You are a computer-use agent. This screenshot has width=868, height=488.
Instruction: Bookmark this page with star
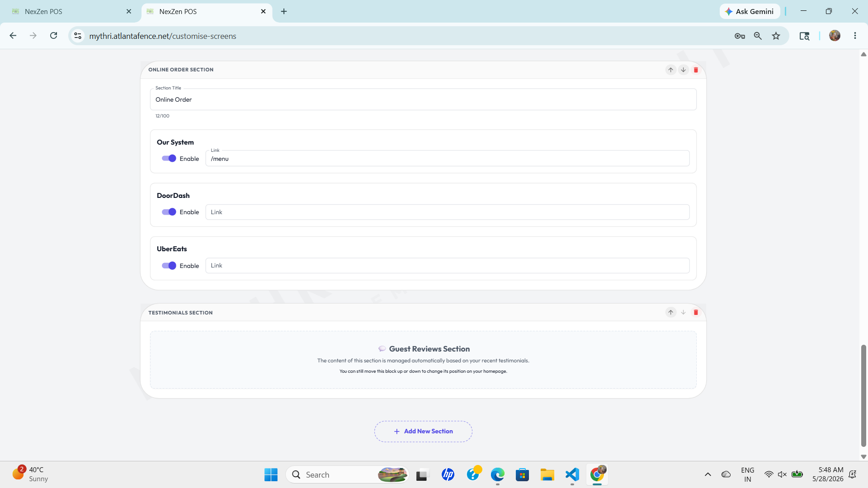(776, 36)
